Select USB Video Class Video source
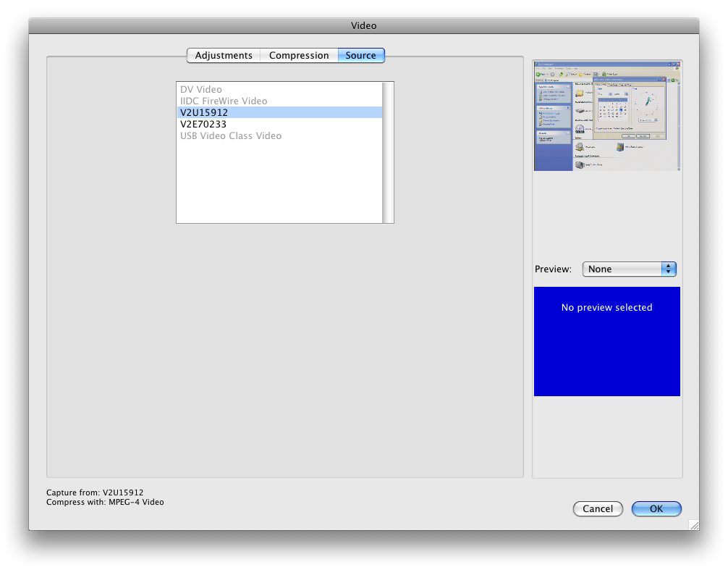Screen dimensions: 728x570 point(231,136)
